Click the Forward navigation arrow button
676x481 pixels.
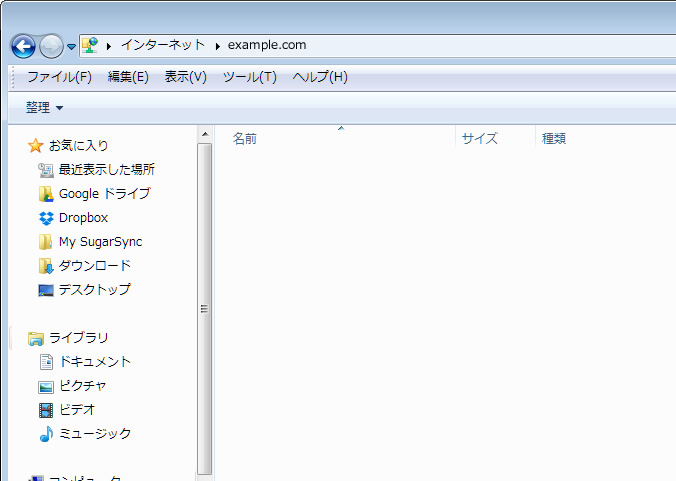(x=51, y=46)
